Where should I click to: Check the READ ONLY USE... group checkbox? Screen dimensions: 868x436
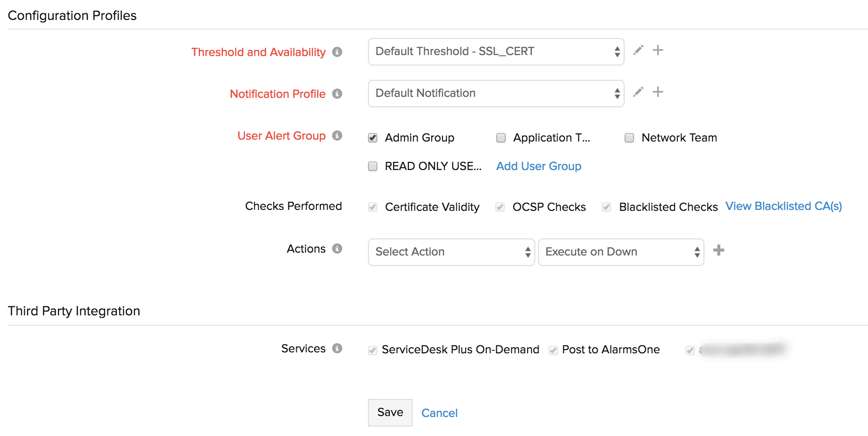pos(373,166)
